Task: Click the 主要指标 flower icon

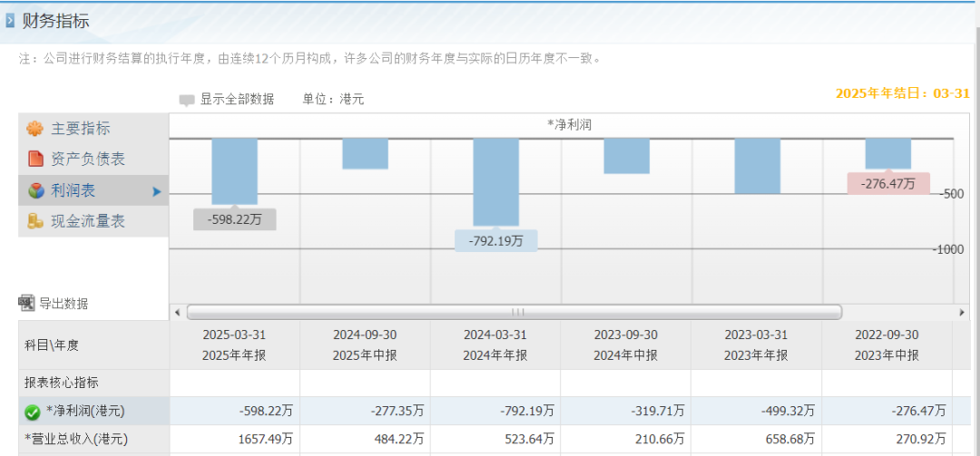Action: [35, 129]
